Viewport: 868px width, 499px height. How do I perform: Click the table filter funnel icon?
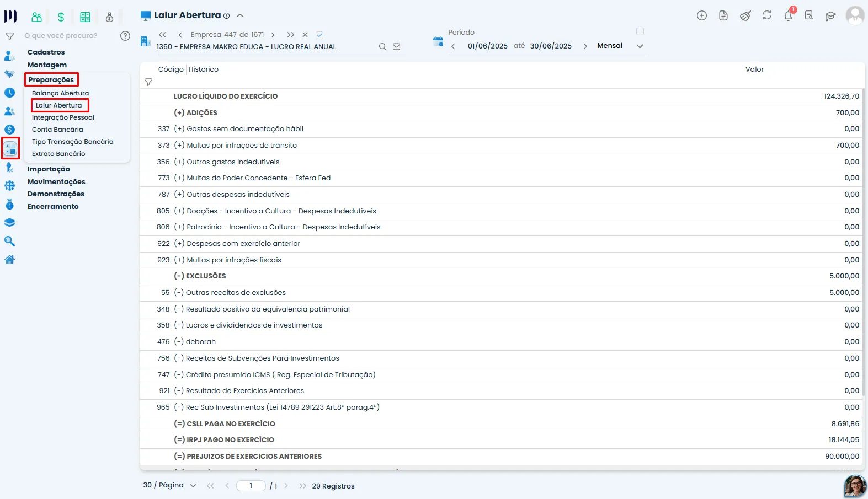tap(148, 82)
